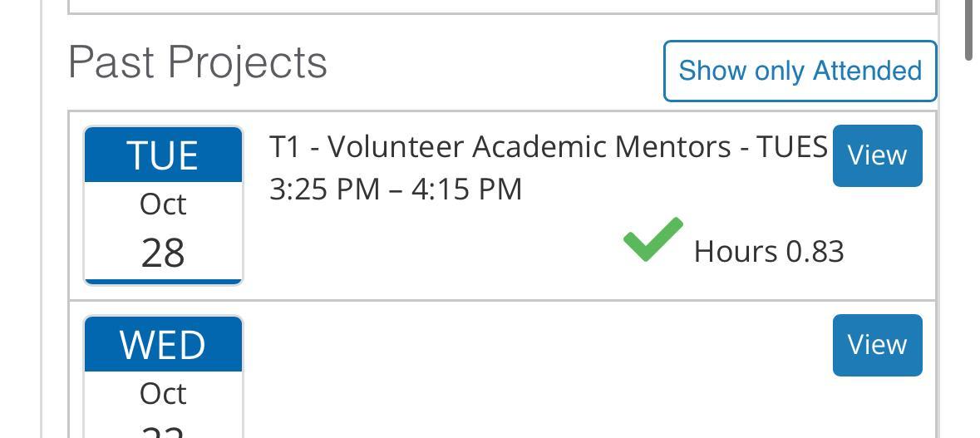The height and width of the screenshot is (438, 980).
Task: Click the blue TUE calendar header
Action: [x=163, y=155]
